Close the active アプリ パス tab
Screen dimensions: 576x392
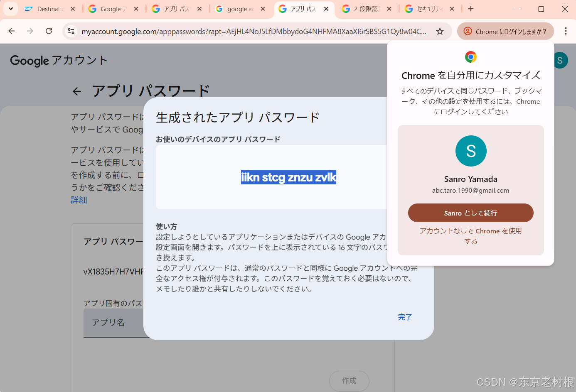point(326,9)
